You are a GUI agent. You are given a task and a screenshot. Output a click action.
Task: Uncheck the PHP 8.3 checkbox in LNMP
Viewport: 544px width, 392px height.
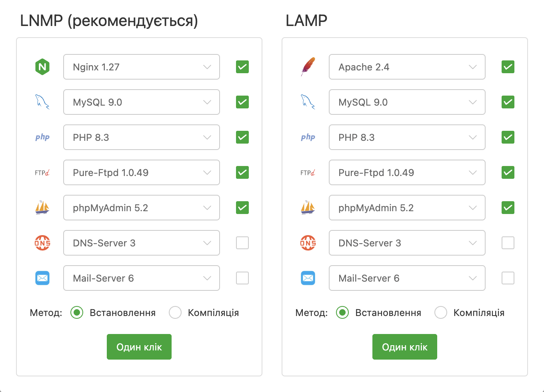(x=242, y=137)
